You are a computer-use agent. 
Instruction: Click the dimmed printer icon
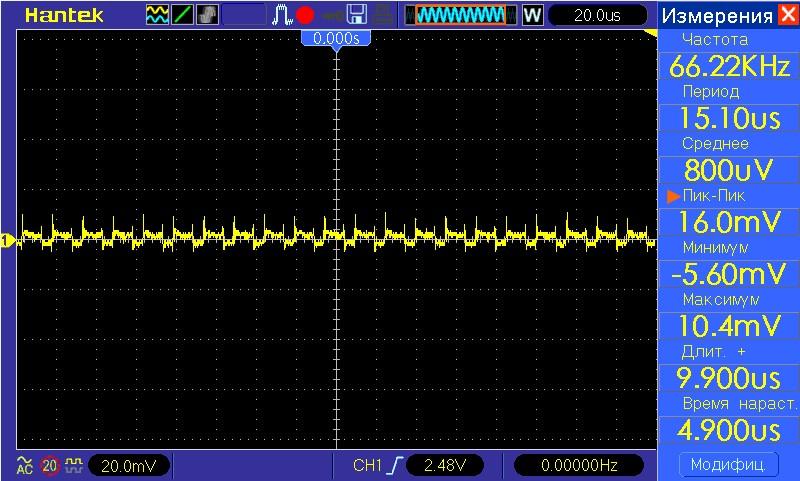381,15
